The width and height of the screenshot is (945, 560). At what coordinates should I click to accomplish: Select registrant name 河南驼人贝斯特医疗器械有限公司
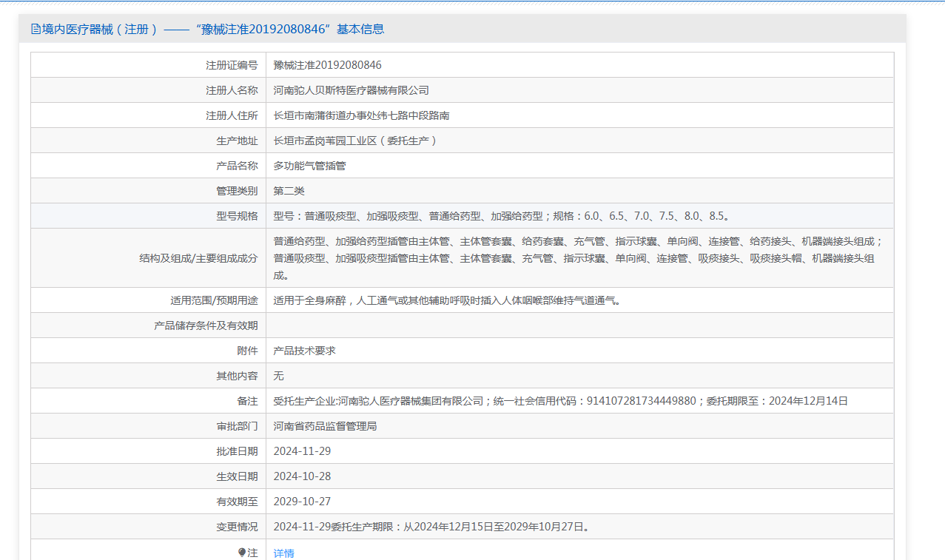pos(351,90)
